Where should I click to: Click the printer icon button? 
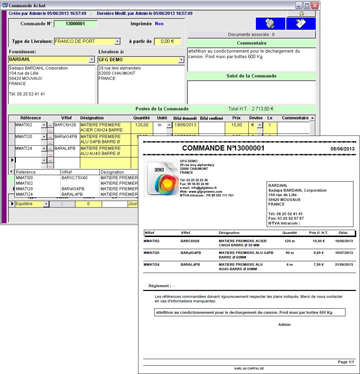pyautogui.click(x=270, y=24)
